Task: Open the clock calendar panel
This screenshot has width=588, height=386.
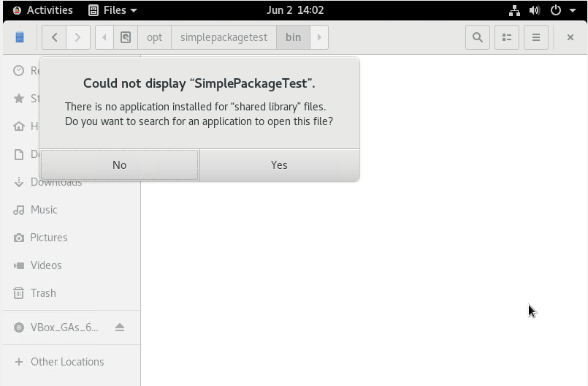Action: [x=295, y=10]
